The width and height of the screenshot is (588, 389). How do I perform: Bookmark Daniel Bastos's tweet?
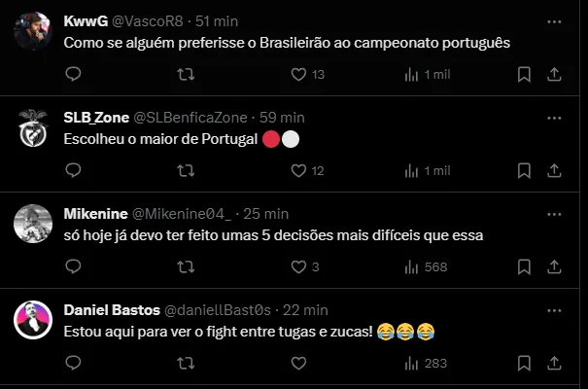click(x=524, y=363)
